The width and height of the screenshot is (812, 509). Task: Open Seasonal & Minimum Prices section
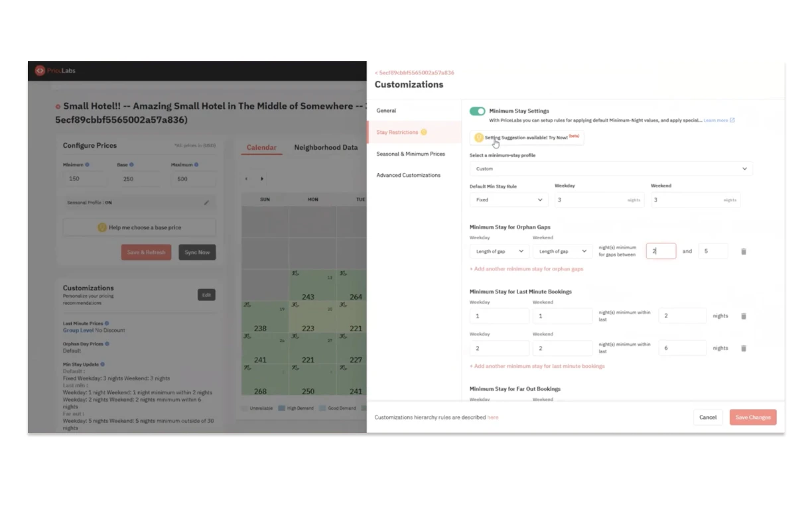tap(411, 154)
